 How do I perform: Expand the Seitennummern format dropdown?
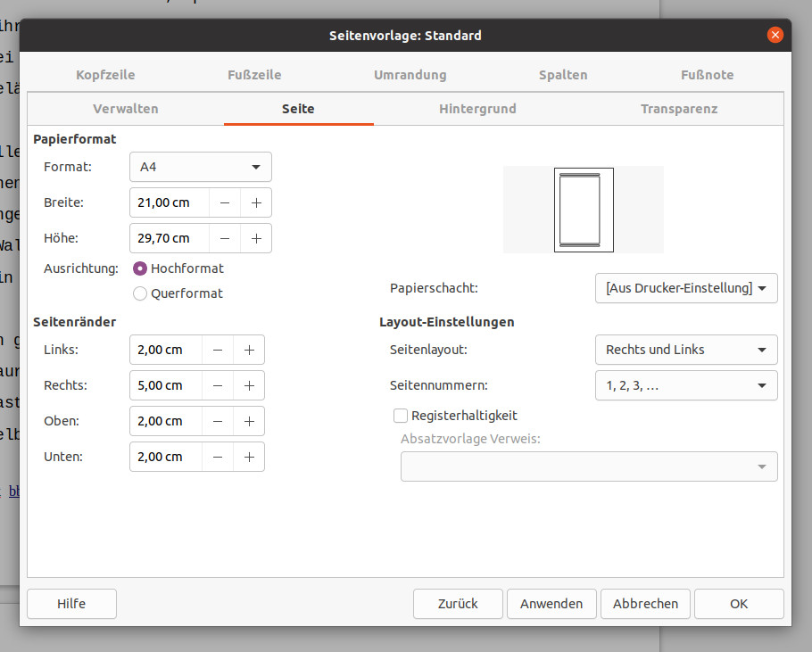click(x=685, y=385)
